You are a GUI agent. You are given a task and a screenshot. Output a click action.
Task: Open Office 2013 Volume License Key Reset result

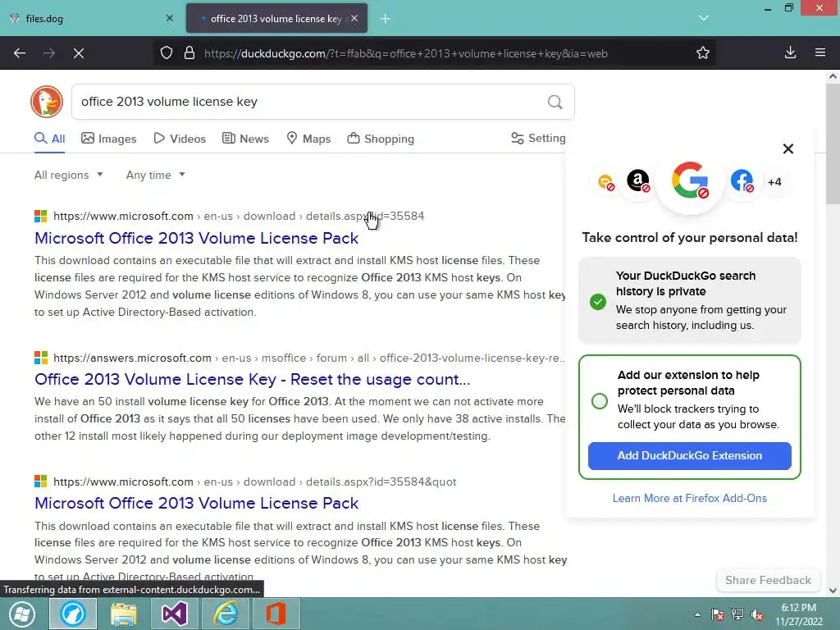[253, 379]
